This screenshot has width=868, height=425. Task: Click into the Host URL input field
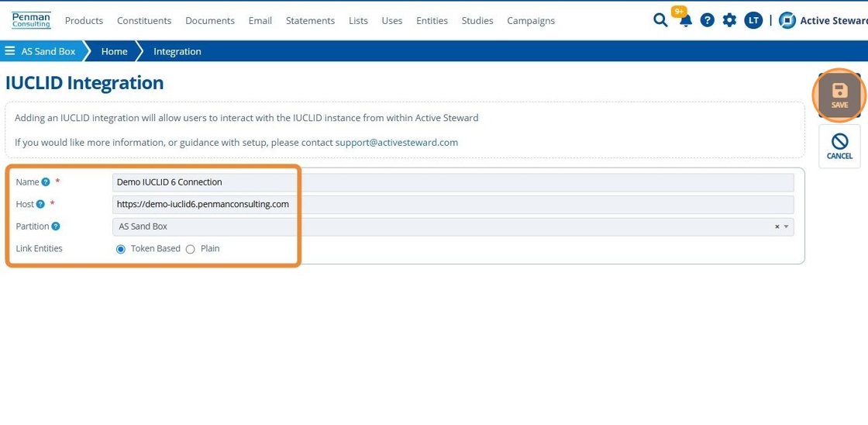click(x=453, y=205)
